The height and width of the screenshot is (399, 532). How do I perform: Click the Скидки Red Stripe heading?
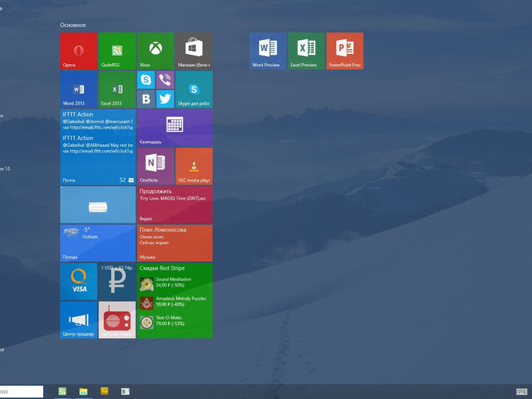point(162,268)
